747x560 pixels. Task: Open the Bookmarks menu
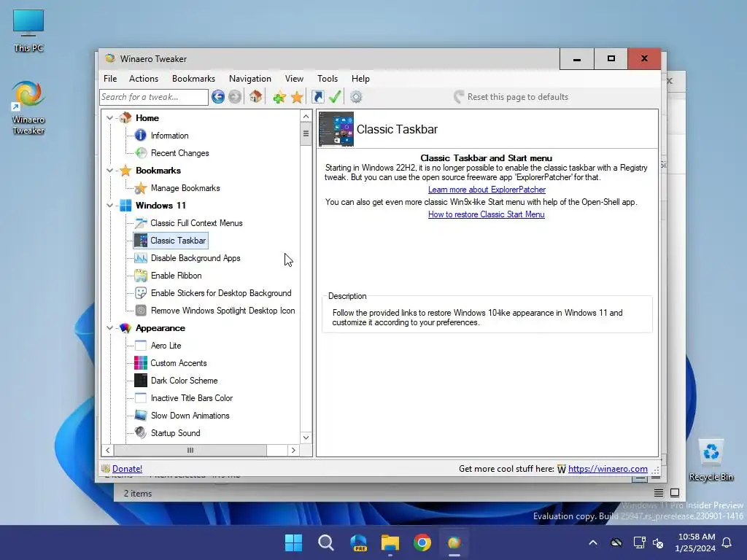(193, 79)
